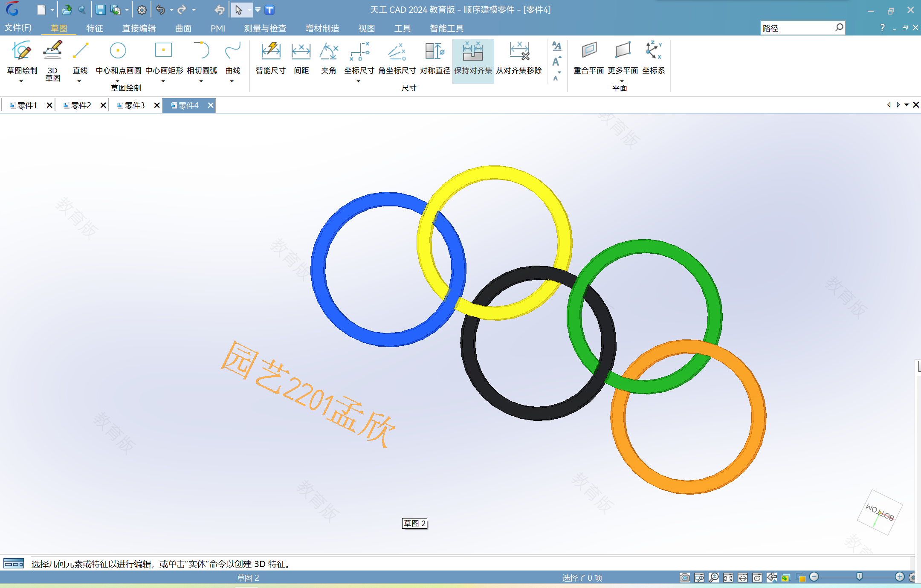Click the blue T text icon
This screenshot has width=921, height=588.
point(269,9)
